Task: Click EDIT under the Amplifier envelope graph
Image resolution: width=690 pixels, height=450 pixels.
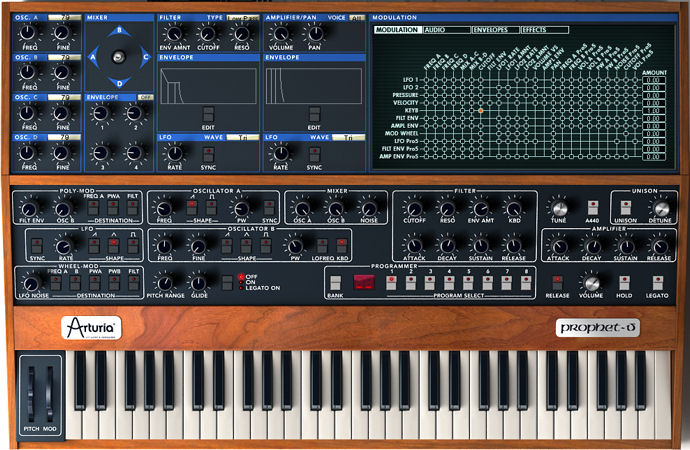Action: pyautogui.click(x=314, y=115)
